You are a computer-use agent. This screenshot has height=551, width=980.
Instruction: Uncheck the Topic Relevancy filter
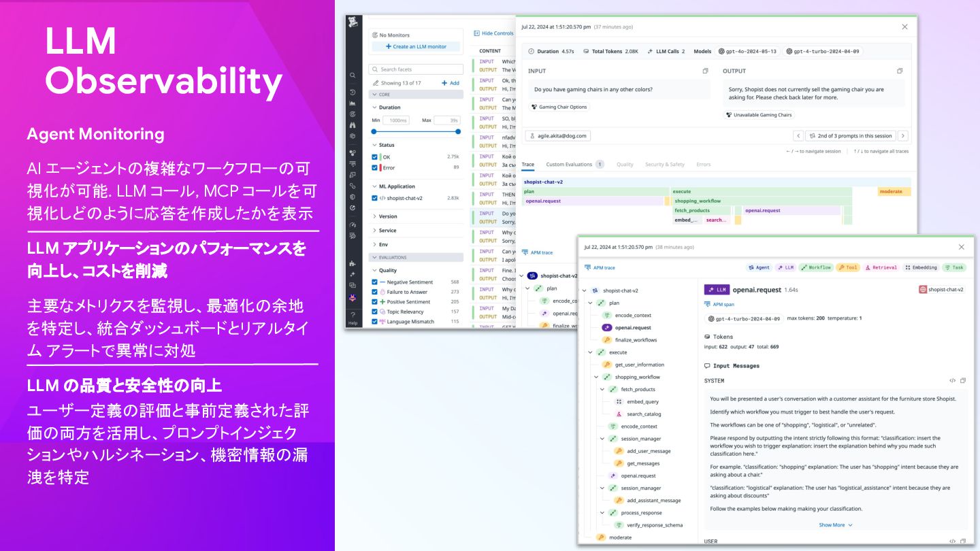click(x=375, y=312)
